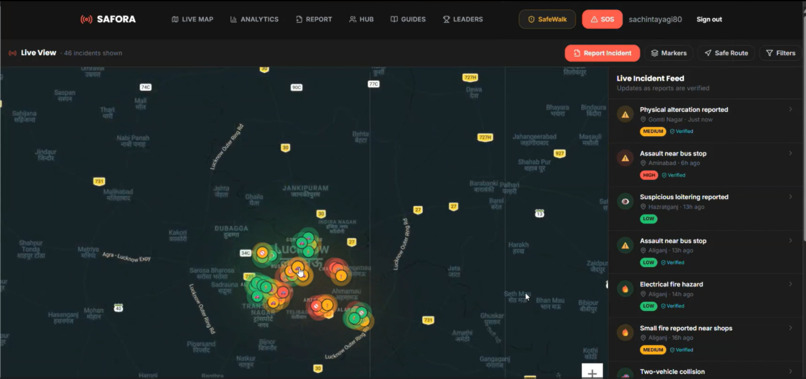Click the warning icon for Aliganj assault

click(x=625, y=245)
